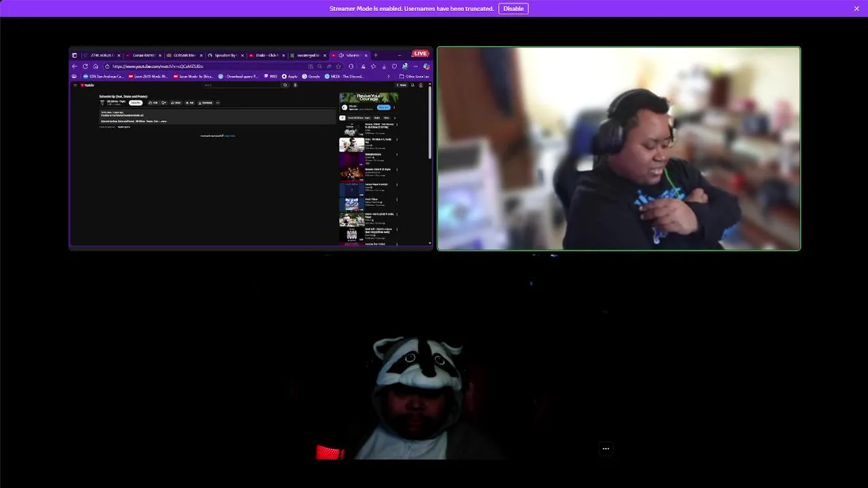Close the Speedtest by tab

(x=242, y=56)
